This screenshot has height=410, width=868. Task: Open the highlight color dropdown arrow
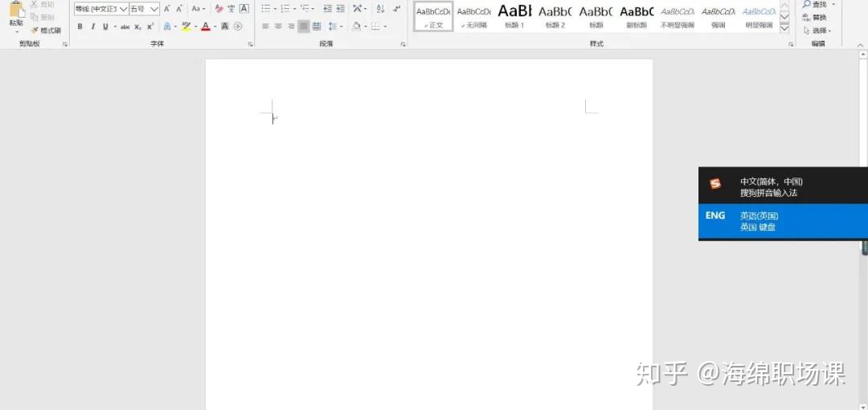195,27
